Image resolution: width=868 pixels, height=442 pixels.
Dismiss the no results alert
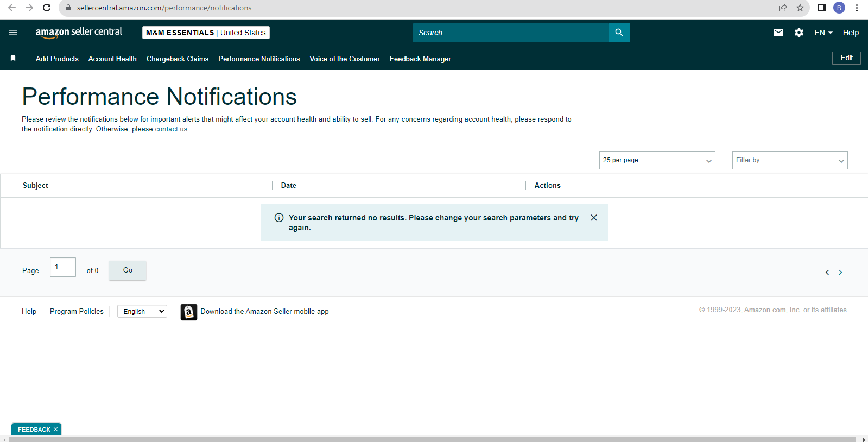coord(594,218)
